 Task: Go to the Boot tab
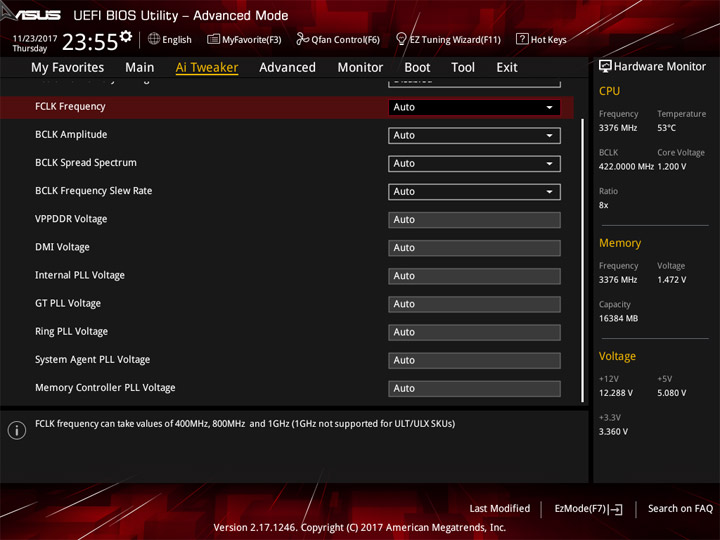[x=417, y=68]
